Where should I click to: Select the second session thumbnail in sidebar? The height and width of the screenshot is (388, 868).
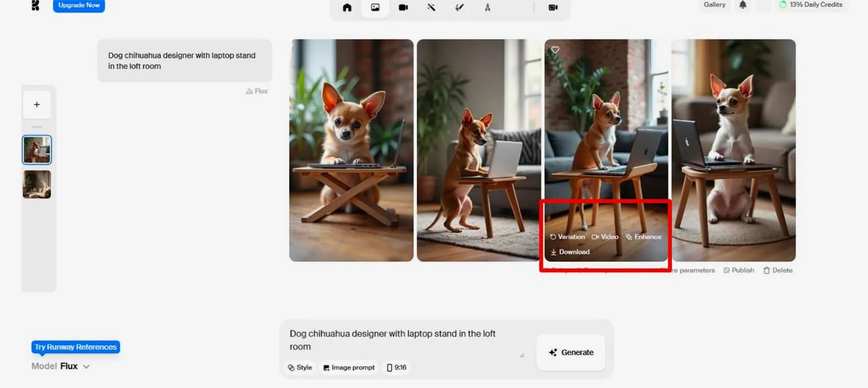point(37,185)
